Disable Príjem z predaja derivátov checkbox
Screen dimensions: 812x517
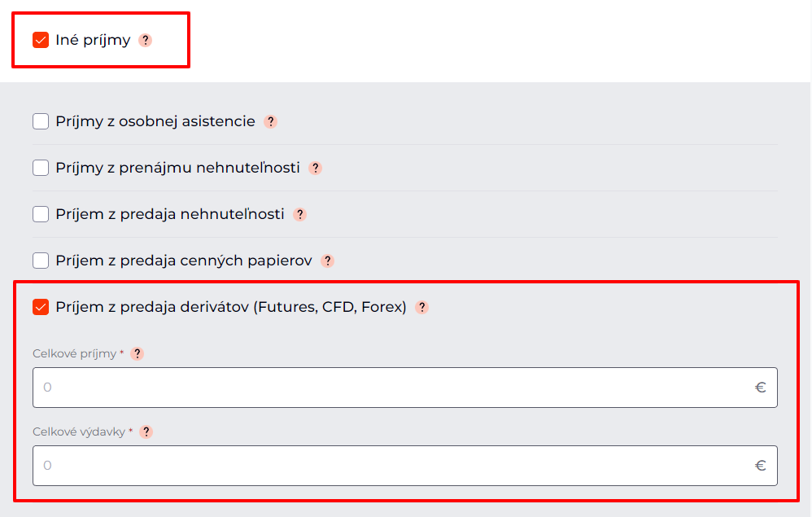point(41,307)
